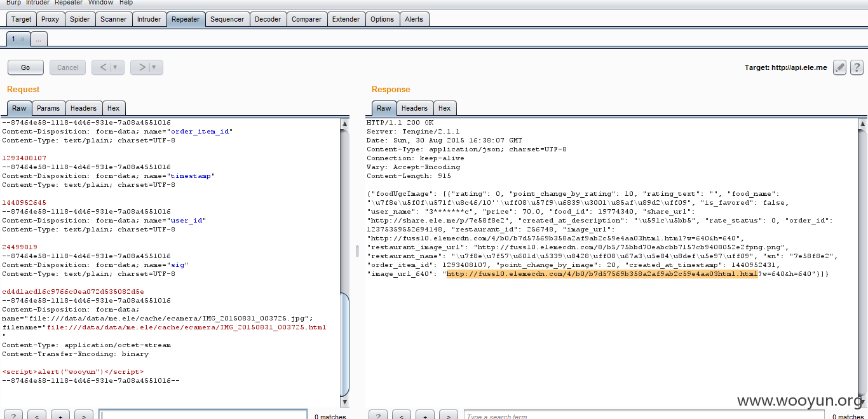Click response search next match button
Image resolution: width=868 pixels, height=419 pixels.
point(449,415)
